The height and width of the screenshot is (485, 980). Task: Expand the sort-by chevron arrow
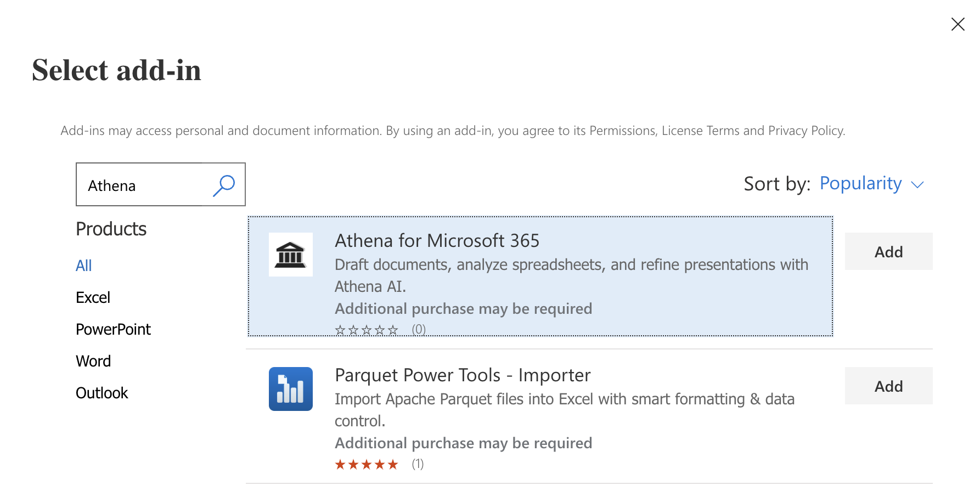[917, 185]
